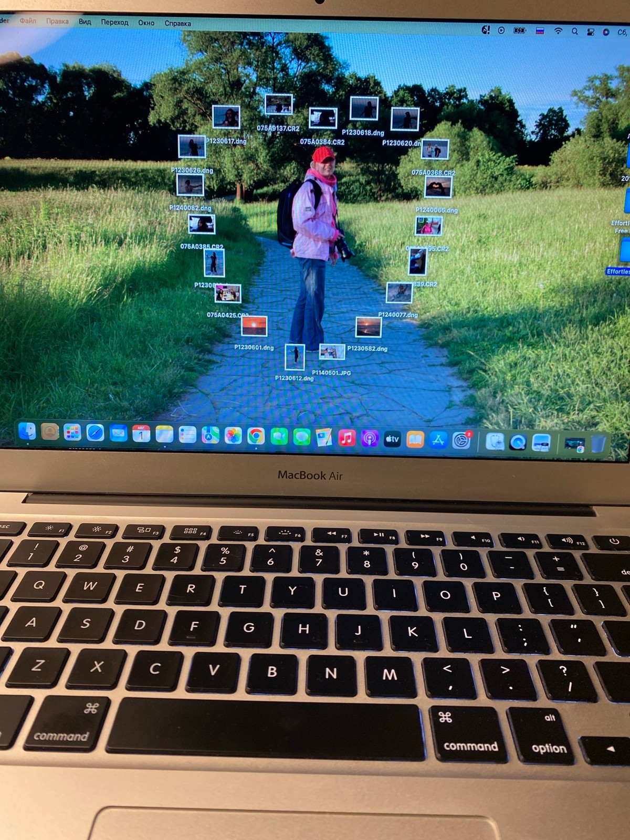Select the P1230612.dng file thumbnail
Image resolution: width=630 pixels, height=840 pixels.
pos(295,357)
